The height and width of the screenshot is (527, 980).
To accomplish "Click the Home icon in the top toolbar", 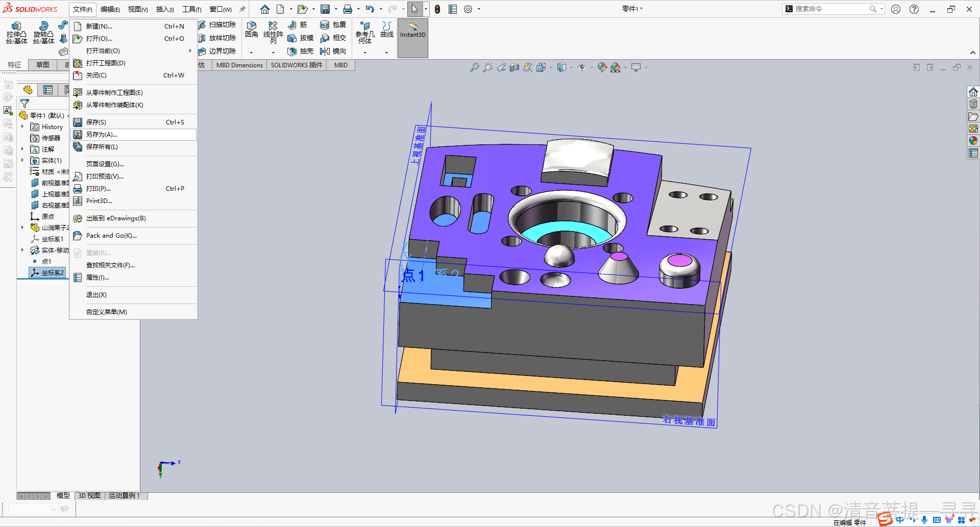I will 264,9.
